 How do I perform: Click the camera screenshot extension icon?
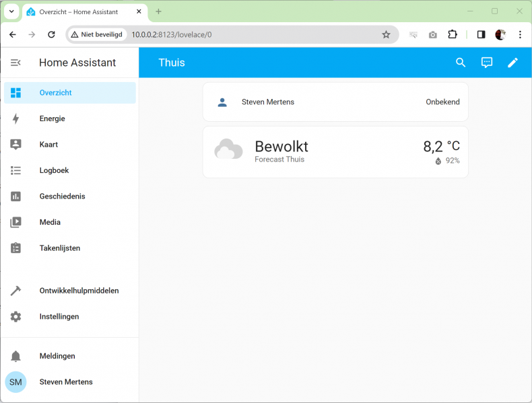[432, 34]
